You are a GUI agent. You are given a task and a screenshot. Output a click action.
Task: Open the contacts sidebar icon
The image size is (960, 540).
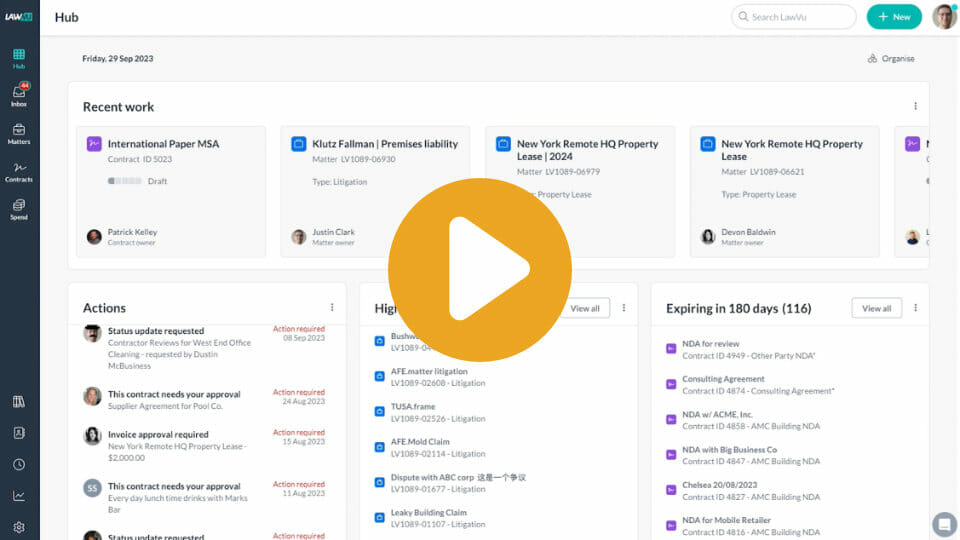19,433
